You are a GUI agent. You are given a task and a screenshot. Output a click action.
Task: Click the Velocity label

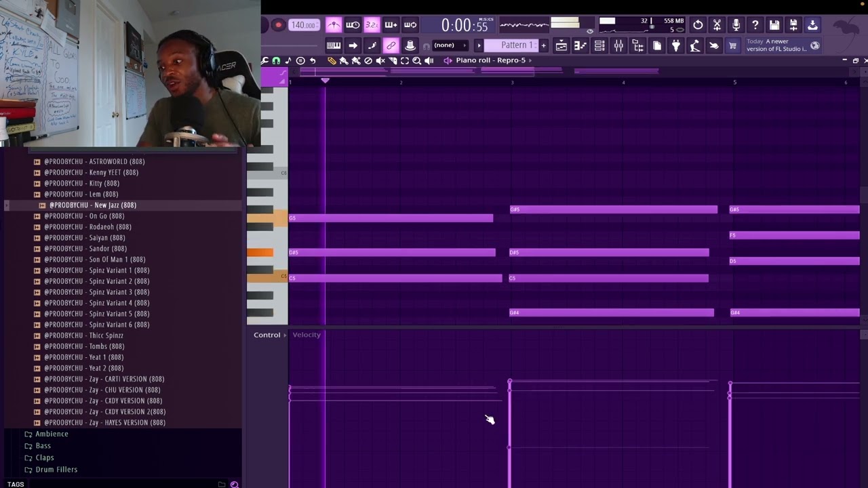307,335
